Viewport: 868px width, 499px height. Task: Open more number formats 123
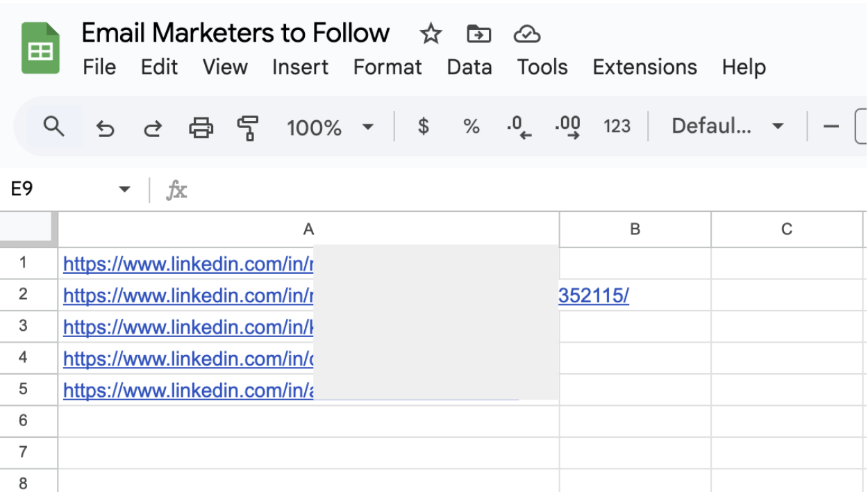[x=617, y=126]
